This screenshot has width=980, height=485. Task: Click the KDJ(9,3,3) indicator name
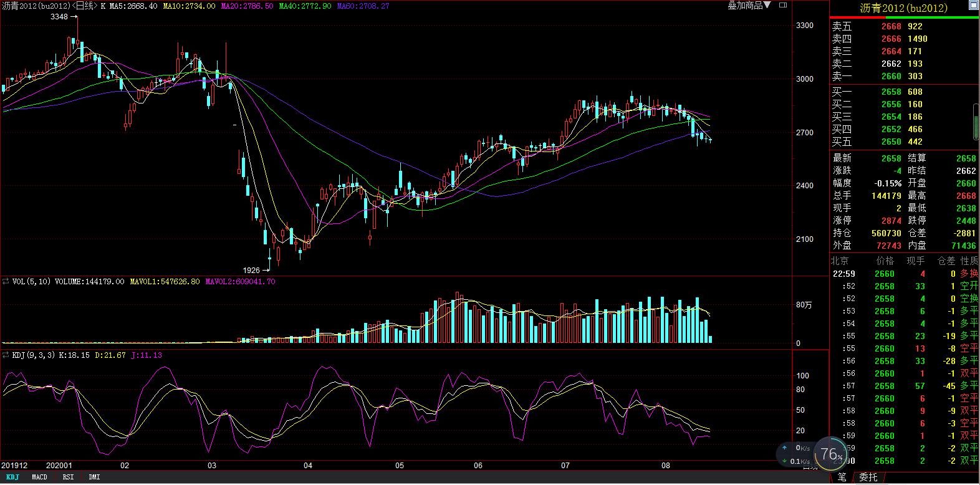pos(34,355)
